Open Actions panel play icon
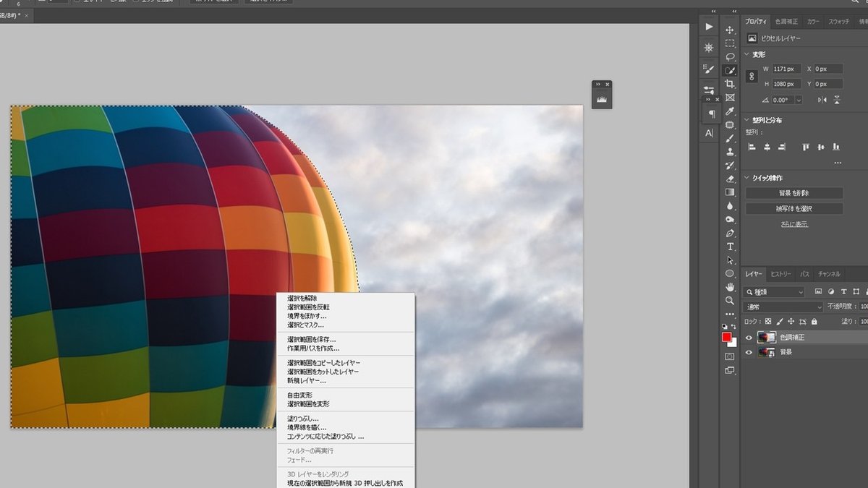Screen dimensions: 868x488 [x=709, y=27]
